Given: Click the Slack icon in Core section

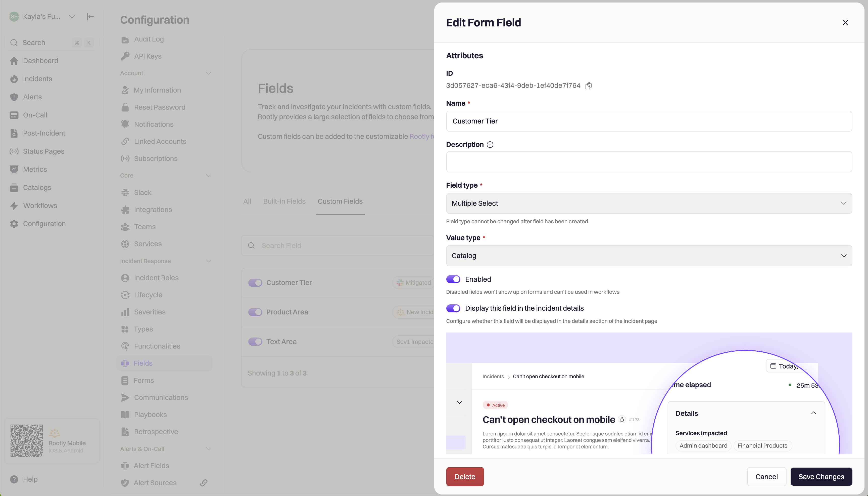Looking at the screenshot, I should 125,192.
